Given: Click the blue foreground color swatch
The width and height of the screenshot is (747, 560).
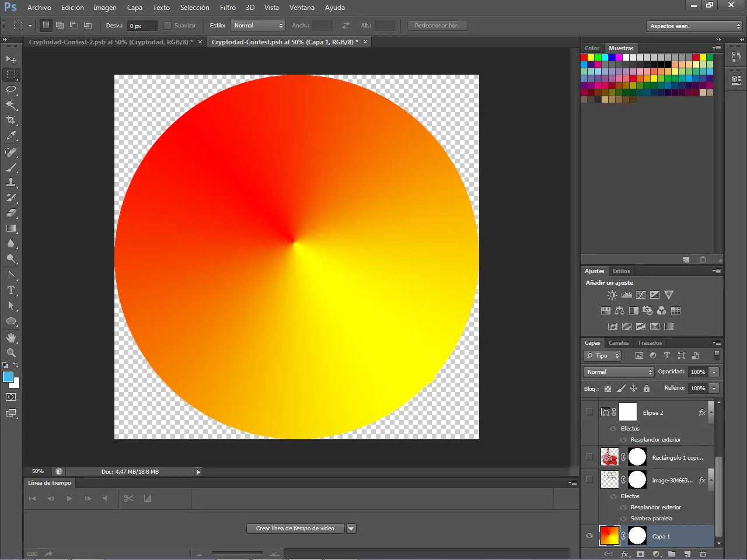Looking at the screenshot, I should (x=8, y=377).
